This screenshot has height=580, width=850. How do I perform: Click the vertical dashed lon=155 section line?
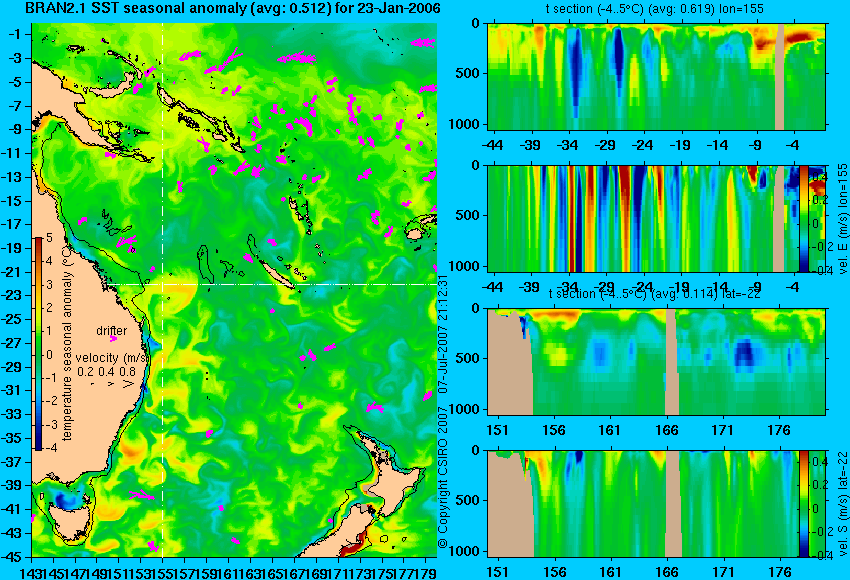point(163,289)
